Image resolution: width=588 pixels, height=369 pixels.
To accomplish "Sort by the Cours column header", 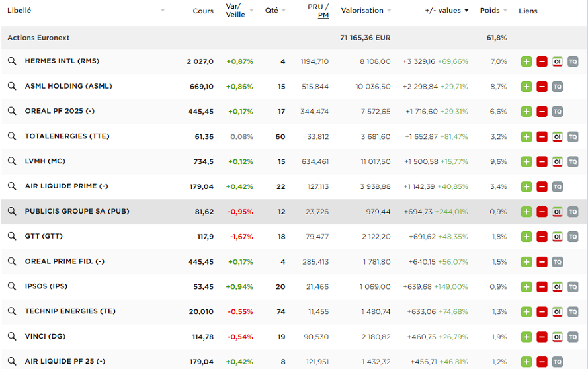I will (203, 11).
